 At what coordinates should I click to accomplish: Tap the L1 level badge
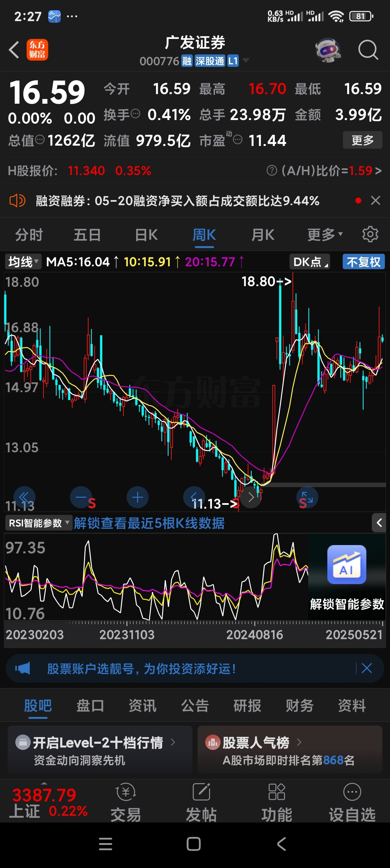(233, 61)
